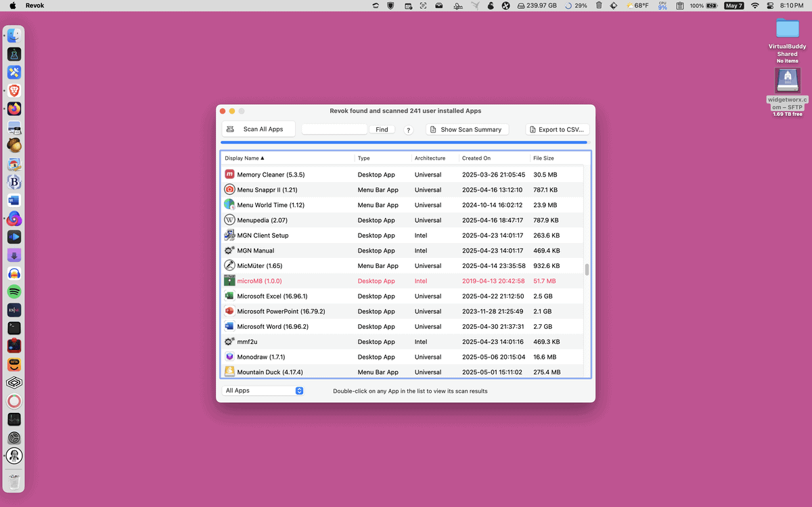Click the Show Scan Summary button
Screen dimensions: 812x507
[467, 129]
